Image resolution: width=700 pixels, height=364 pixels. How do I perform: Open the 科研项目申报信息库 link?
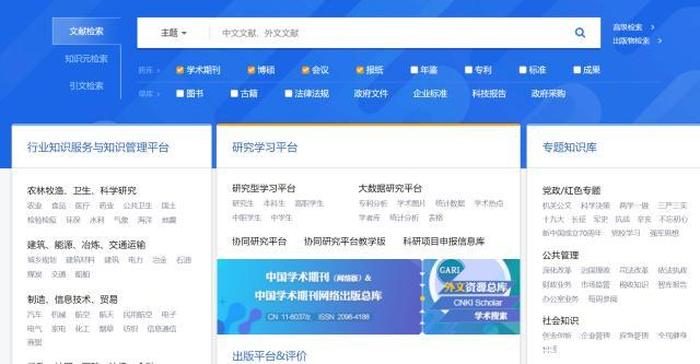pyautogui.click(x=444, y=241)
